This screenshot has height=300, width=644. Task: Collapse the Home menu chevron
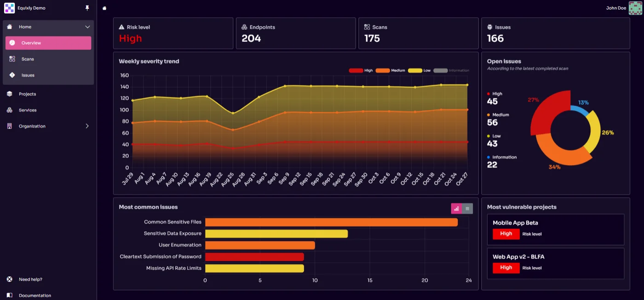[87, 27]
